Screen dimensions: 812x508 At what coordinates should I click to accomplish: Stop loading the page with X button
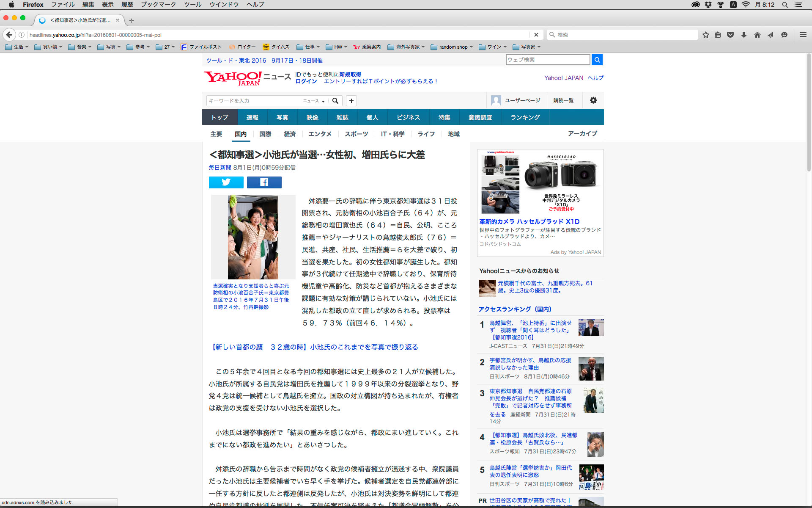click(536, 35)
